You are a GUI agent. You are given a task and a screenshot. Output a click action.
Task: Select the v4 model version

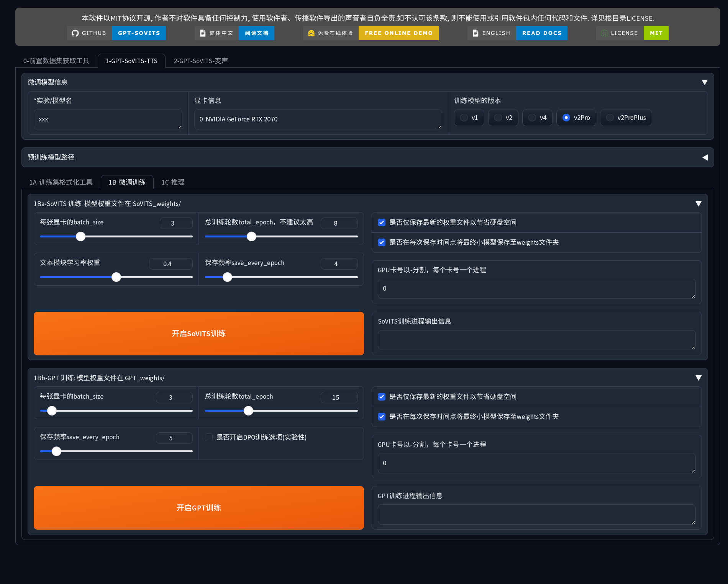pyautogui.click(x=532, y=118)
